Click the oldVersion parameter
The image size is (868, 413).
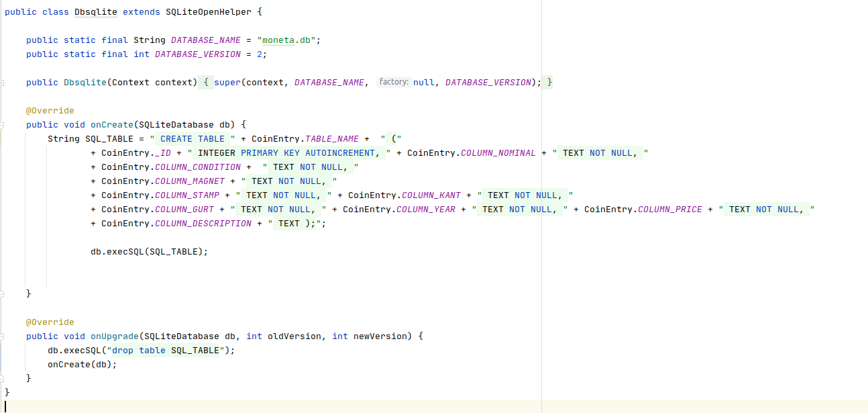tap(294, 336)
